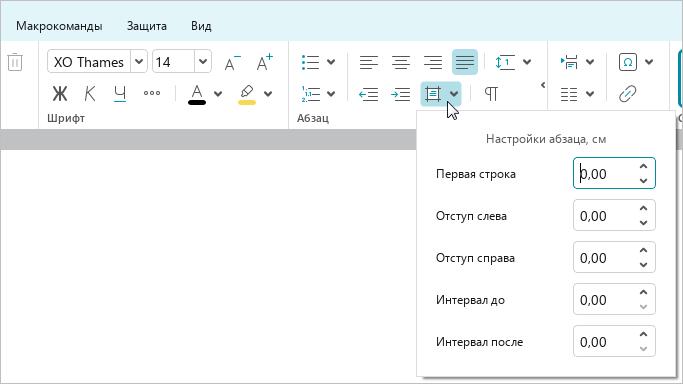Screen dimensions: 683x384
Task: Close paragraph settings dropdown arrow
Action: 454,94
